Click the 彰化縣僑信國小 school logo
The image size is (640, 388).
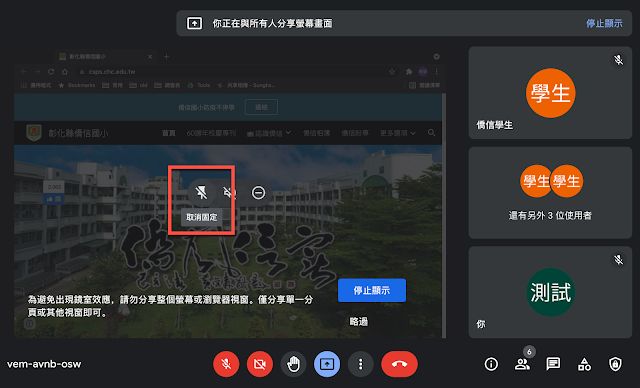pos(34,133)
